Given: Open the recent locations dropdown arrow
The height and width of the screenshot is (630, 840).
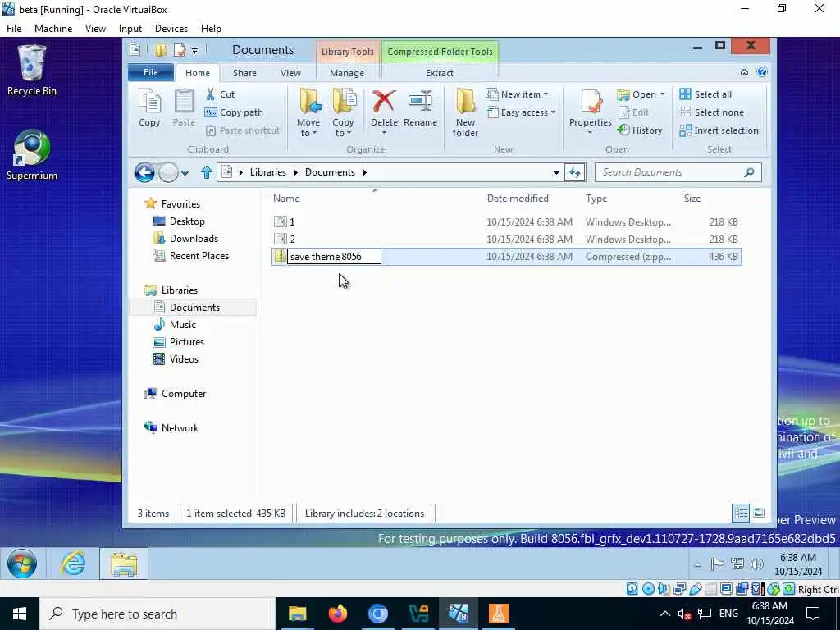Looking at the screenshot, I should tap(185, 172).
